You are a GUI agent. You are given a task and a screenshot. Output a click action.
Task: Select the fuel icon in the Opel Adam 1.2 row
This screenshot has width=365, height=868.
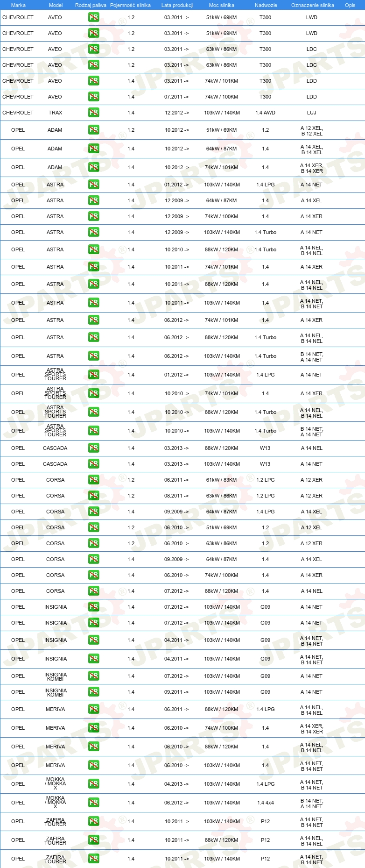[94, 130]
